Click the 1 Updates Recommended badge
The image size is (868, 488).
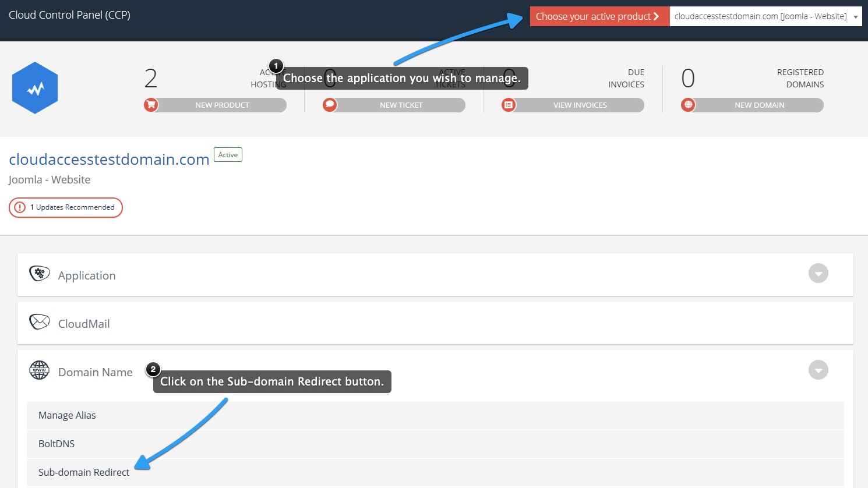click(66, 207)
